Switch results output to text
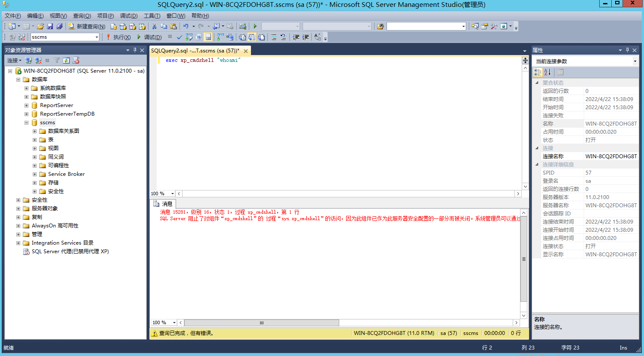The width and height of the screenshot is (644, 356). (x=242, y=37)
